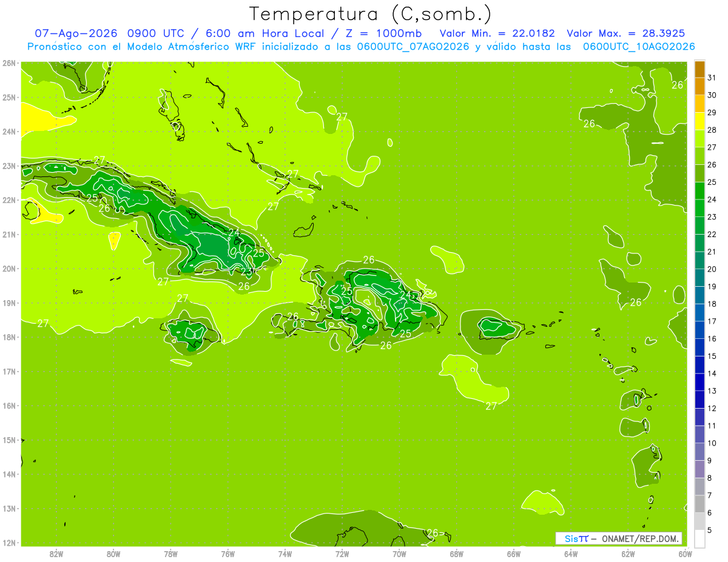Pick the teal swatch between 19 and 20
The image size is (728, 562).
699,278
